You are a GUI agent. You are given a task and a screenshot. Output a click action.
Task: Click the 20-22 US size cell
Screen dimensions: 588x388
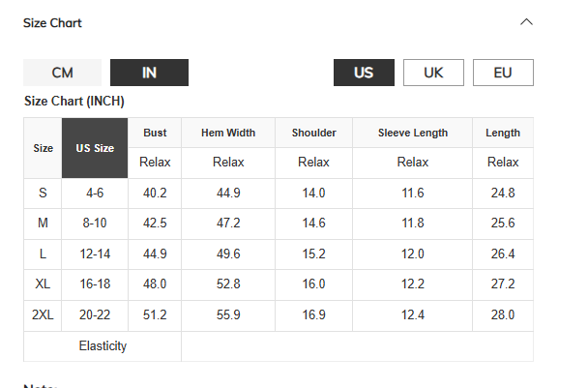point(95,314)
